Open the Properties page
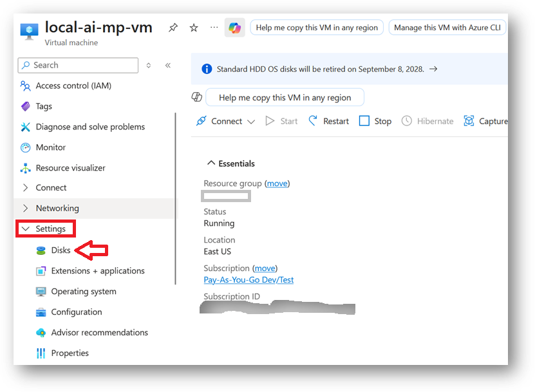 click(70, 353)
